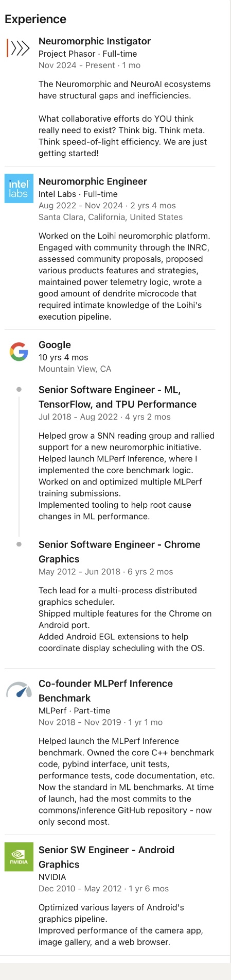Click the Project Phasor · Full-time line

[x=87, y=54]
